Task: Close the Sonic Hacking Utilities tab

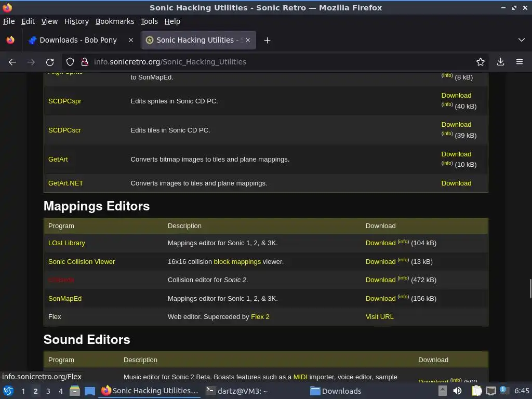Action: tap(248, 40)
